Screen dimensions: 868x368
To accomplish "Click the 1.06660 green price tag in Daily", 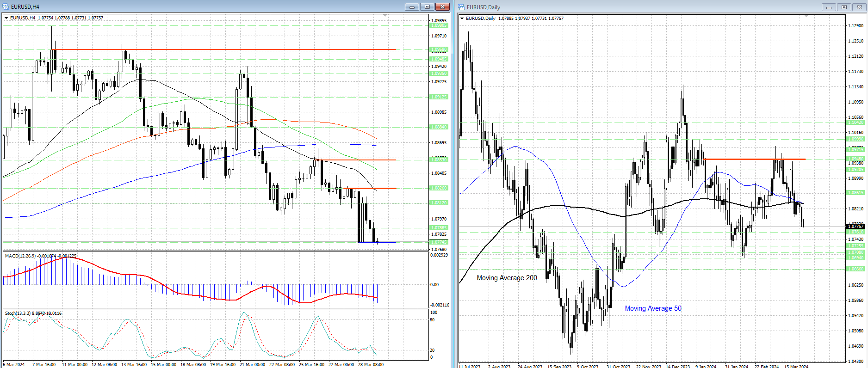I will [856, 269].
